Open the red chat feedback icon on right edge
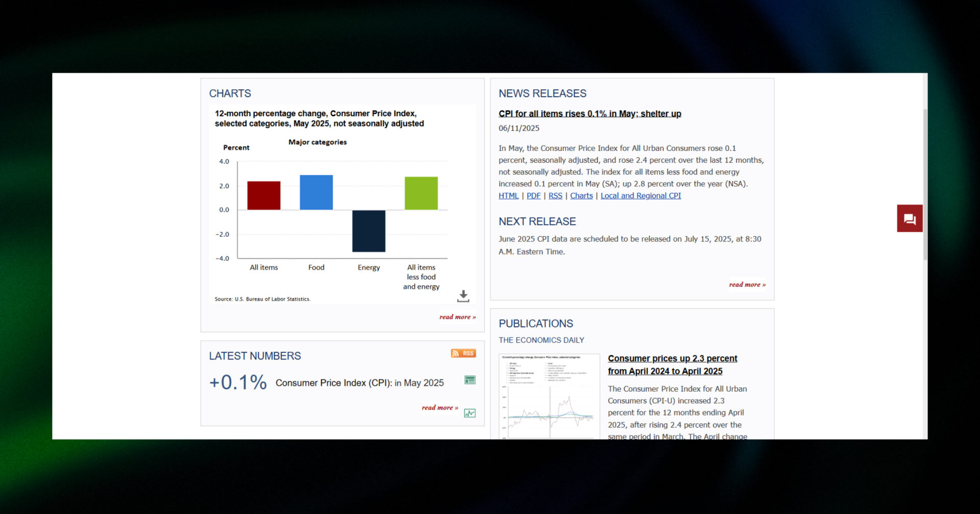Screen dimensions: 980x514 (x=909, y=218)
